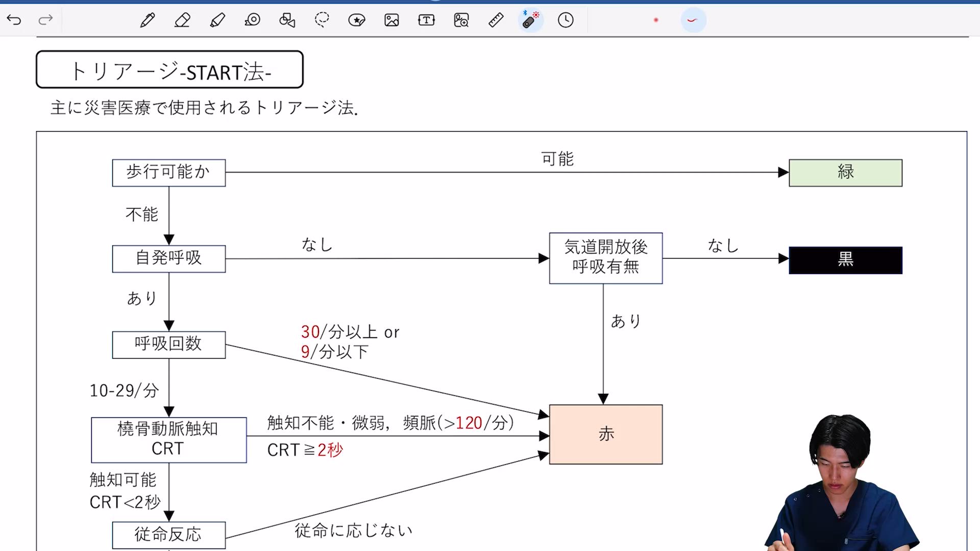Select the Text box tool
Screen dimensions: 980x551
(426, 20)
